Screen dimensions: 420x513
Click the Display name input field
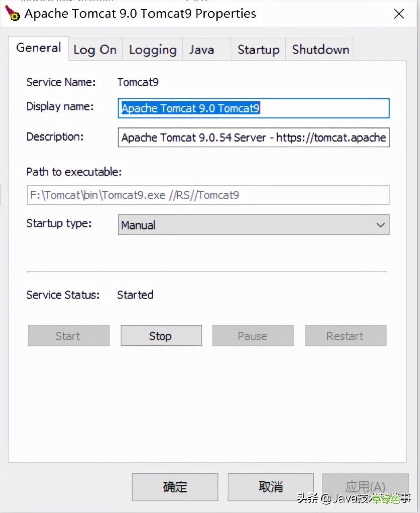[254, 108]
